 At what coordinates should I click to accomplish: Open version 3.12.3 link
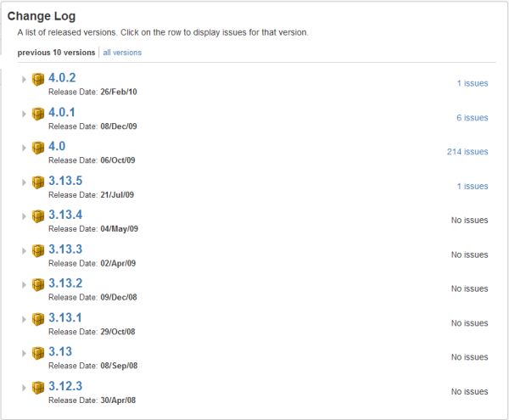[x=65, y=386]
